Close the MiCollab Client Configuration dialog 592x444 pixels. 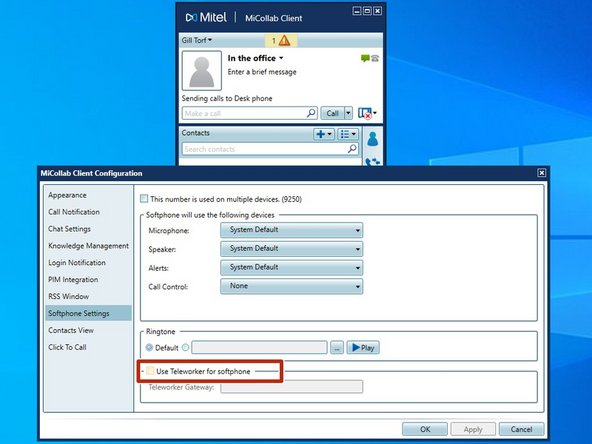[541, 173]
